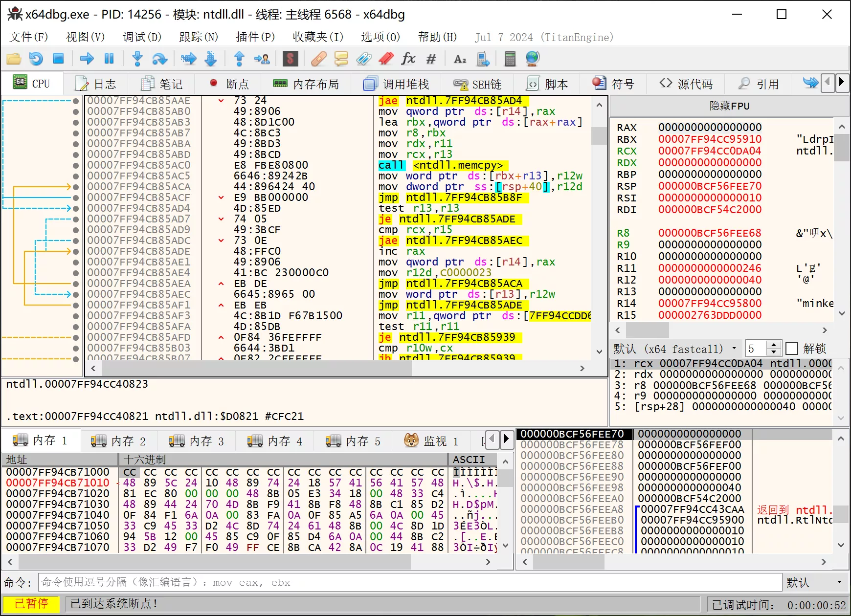Toggle the dark 'S' icon on the toolbar

[290, 59]
